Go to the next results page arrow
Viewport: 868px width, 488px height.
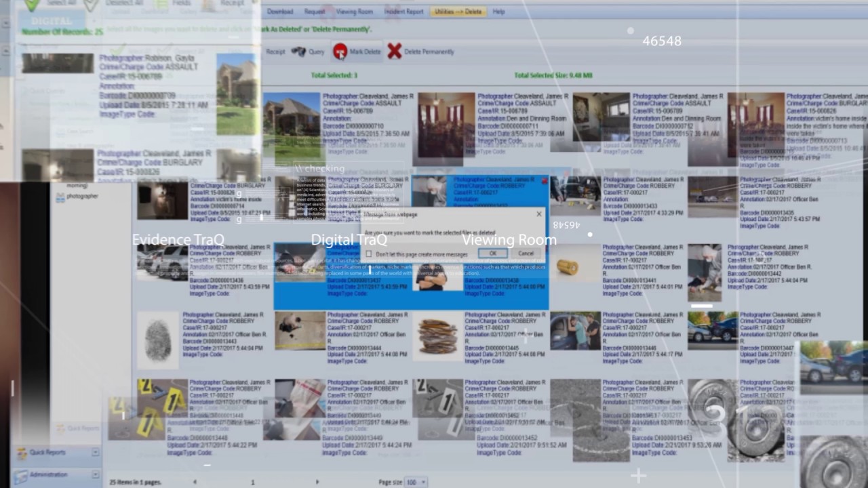point(317,482)
